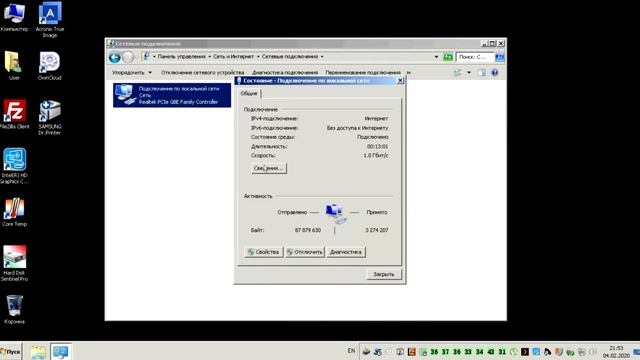Click the network connections taskbar button
This screenshot has width=640, height=360.
tap(61, 352)
